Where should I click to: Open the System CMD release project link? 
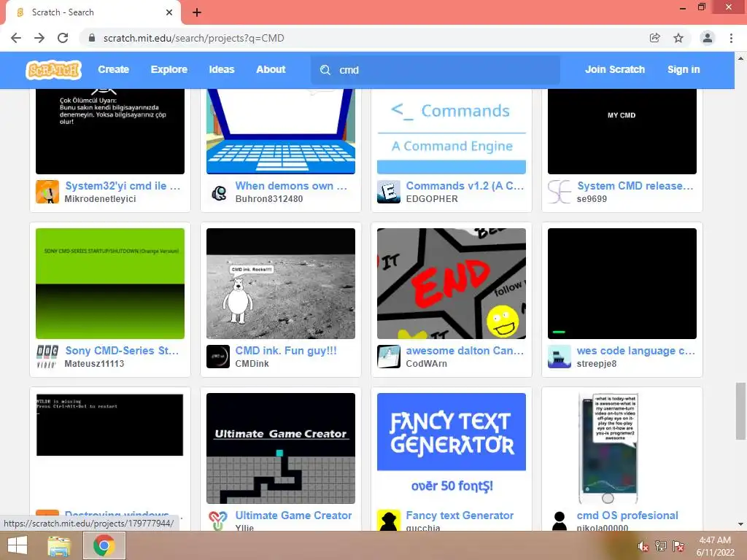[x=635, y=186]
